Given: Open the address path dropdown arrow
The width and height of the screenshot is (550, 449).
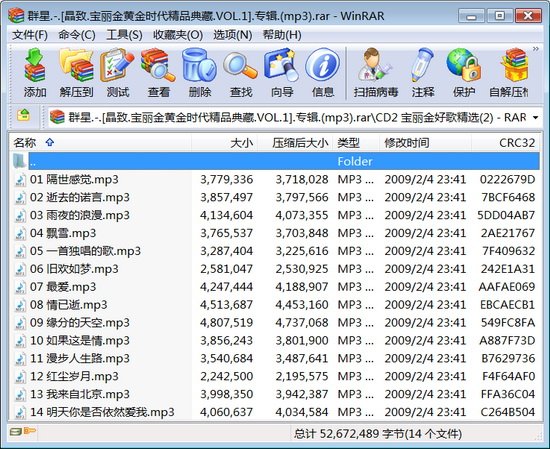Looking at the screenshot, I should click(x=536, y=118).
